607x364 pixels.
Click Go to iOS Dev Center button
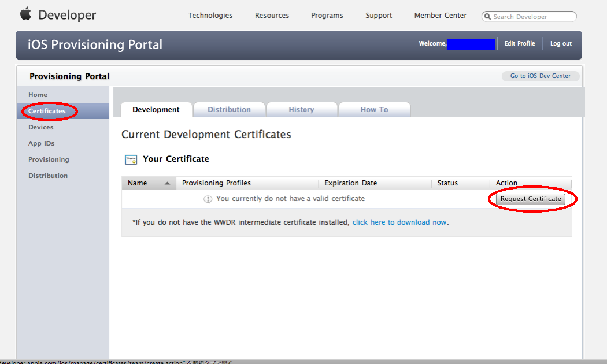(x=541, y=76)
